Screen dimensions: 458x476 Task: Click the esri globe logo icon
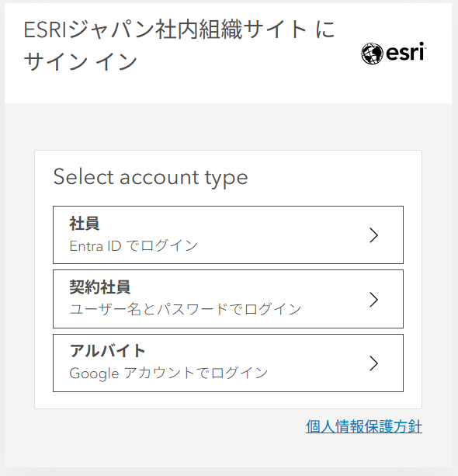pos(372,54)
